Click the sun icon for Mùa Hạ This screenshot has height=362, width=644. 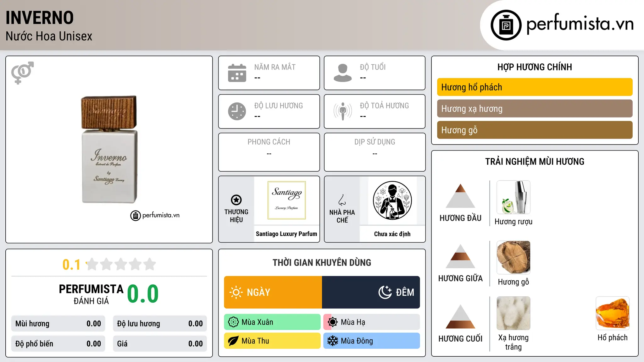[333, 322]
